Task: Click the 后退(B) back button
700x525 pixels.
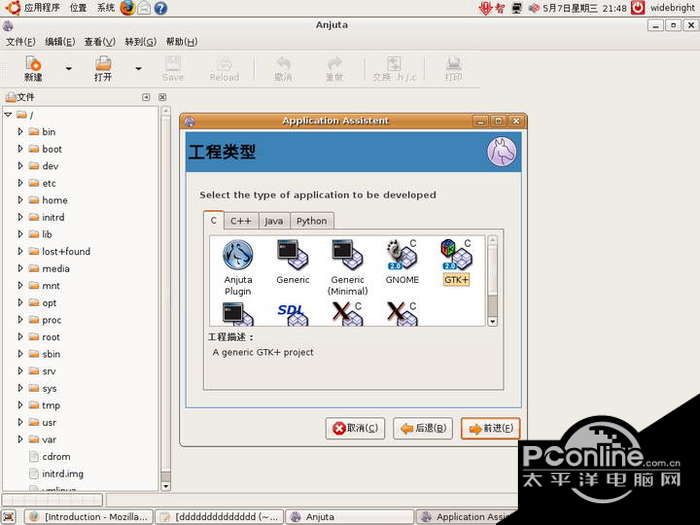Action: [x=423, y=429]
